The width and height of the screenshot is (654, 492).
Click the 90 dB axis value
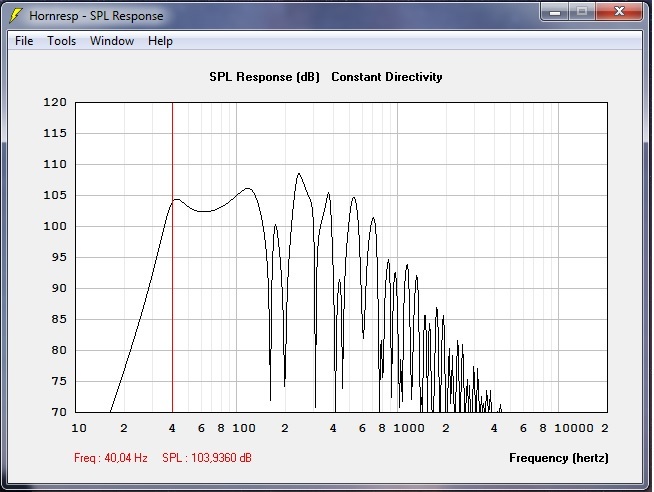pyautogui.click(x=59, y=288)
